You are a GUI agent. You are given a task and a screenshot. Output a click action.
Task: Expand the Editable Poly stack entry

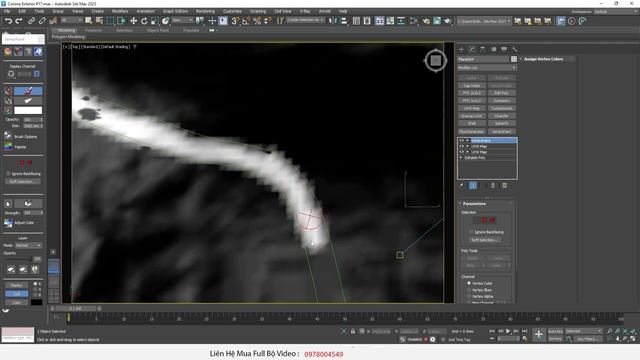click(x=461, y=158)
